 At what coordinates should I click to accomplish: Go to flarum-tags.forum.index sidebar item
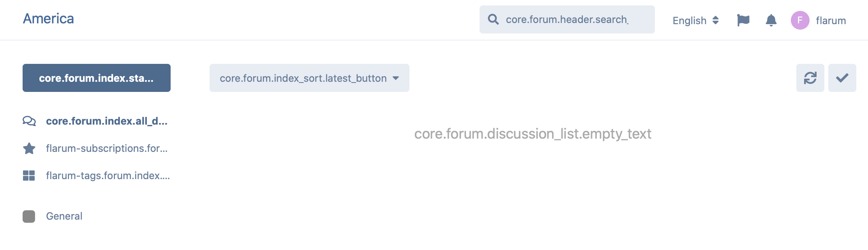(108, 176)
